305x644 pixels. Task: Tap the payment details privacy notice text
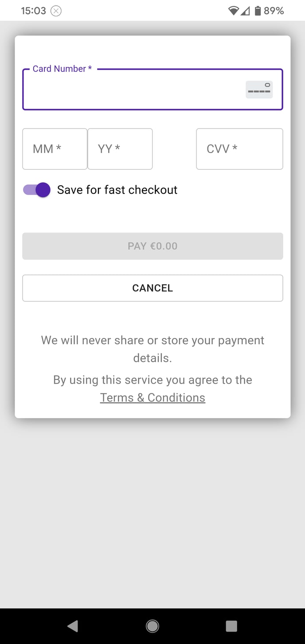tap(152, 349)
